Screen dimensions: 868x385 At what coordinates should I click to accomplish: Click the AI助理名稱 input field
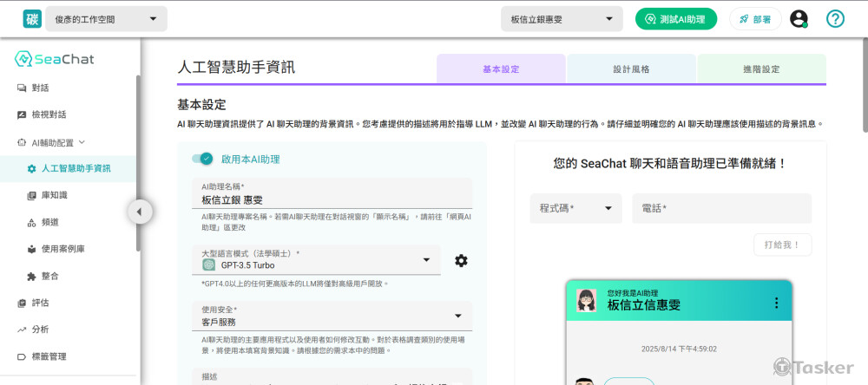point(332,193)
